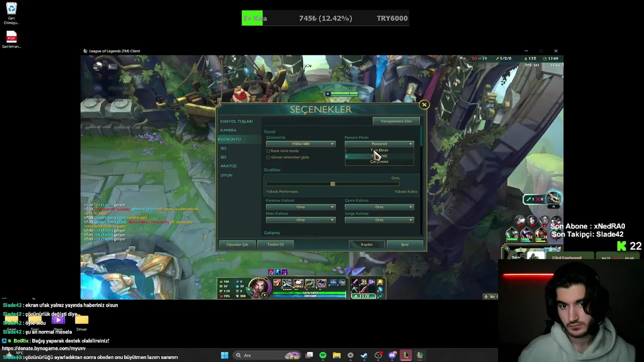Click the green health bar 1472/1472
644x362 pixels.
[309, 293]
